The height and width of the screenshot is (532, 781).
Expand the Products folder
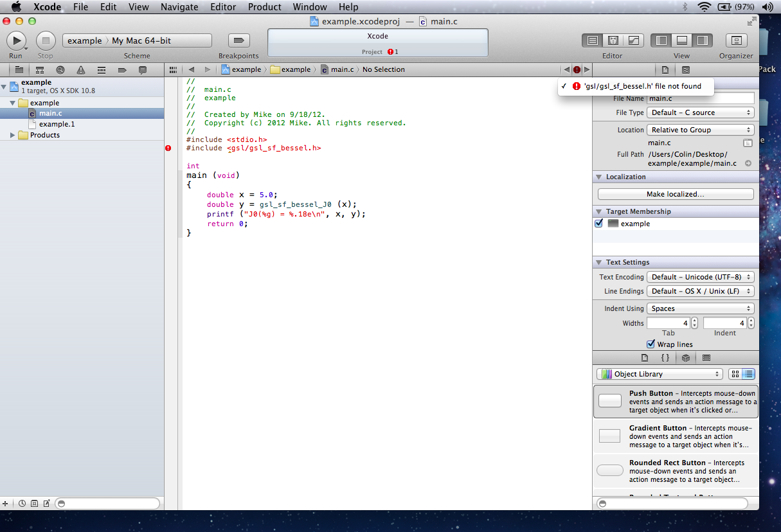pyautogui.click(x=13, y=135)
